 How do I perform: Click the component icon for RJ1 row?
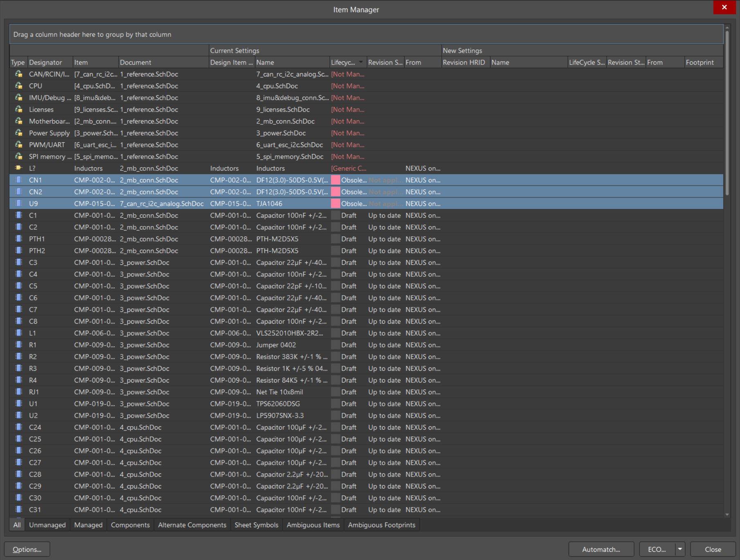18,392
